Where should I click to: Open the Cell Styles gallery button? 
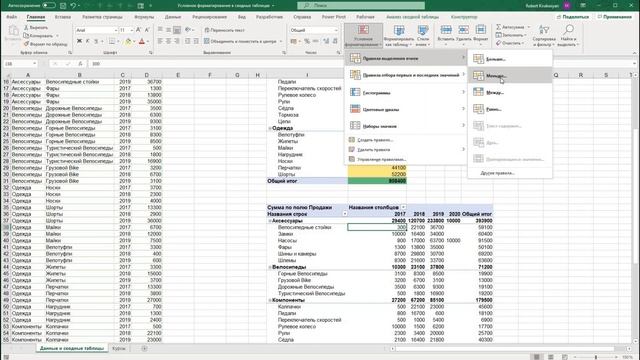coord(423,36)
